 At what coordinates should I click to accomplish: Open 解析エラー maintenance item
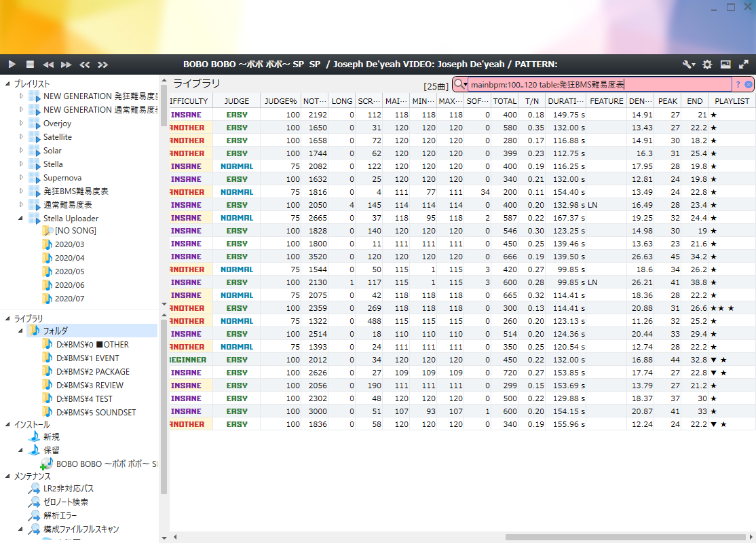(60, 516)
